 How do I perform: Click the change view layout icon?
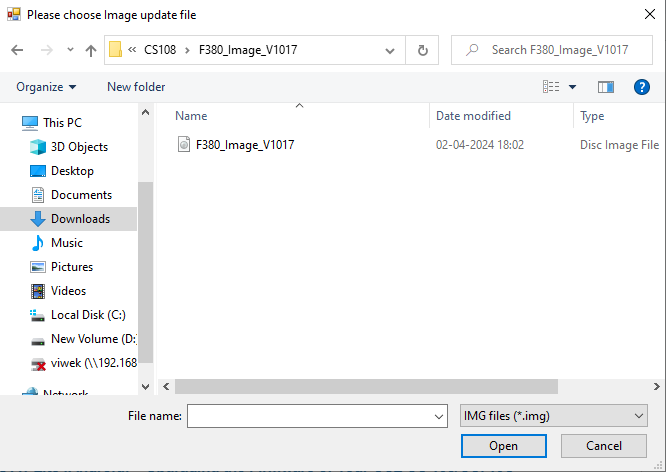coord(551,87)
